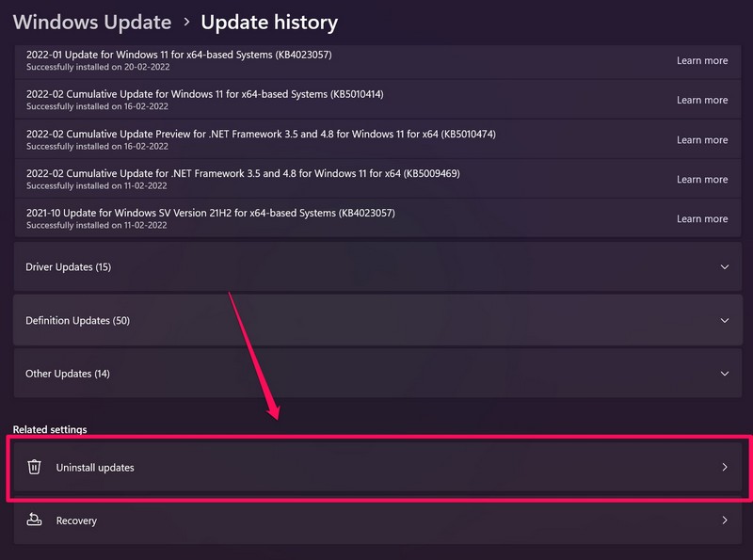
Task: Click the arrow at the end of Uninstall updates
Action: click(x=724, y=467)
